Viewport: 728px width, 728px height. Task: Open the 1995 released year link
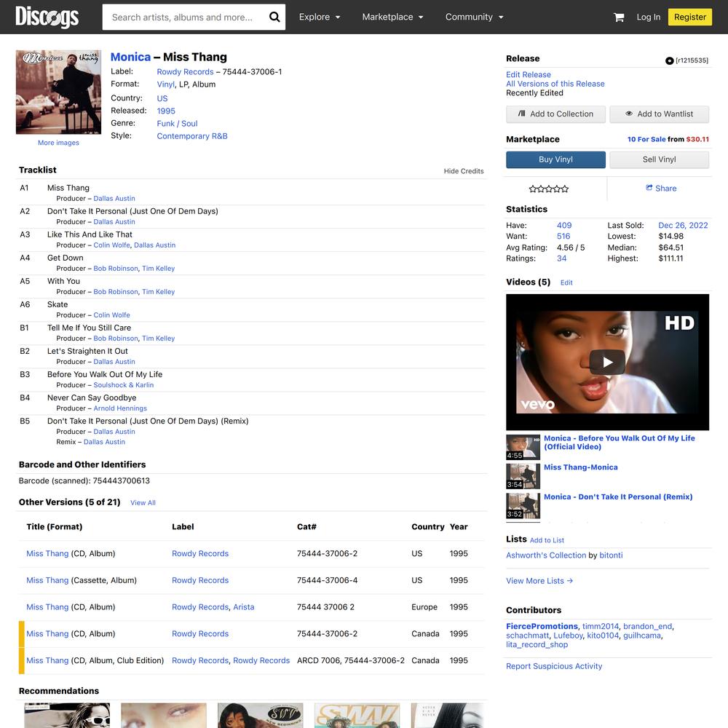coord(166,111)
